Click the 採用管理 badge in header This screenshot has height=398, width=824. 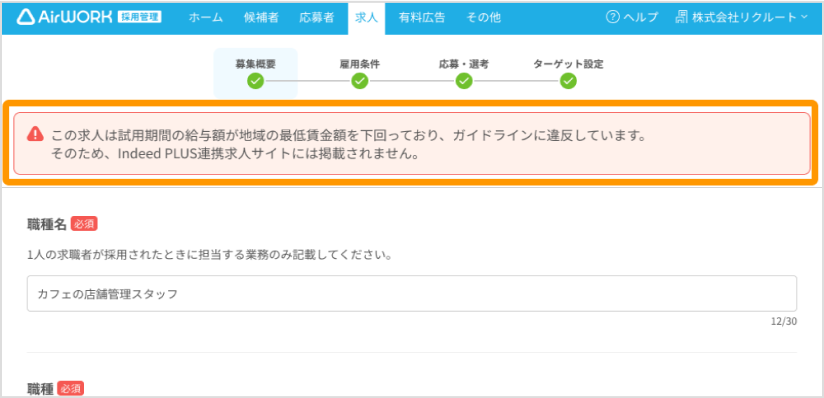(x=140, y=17)
